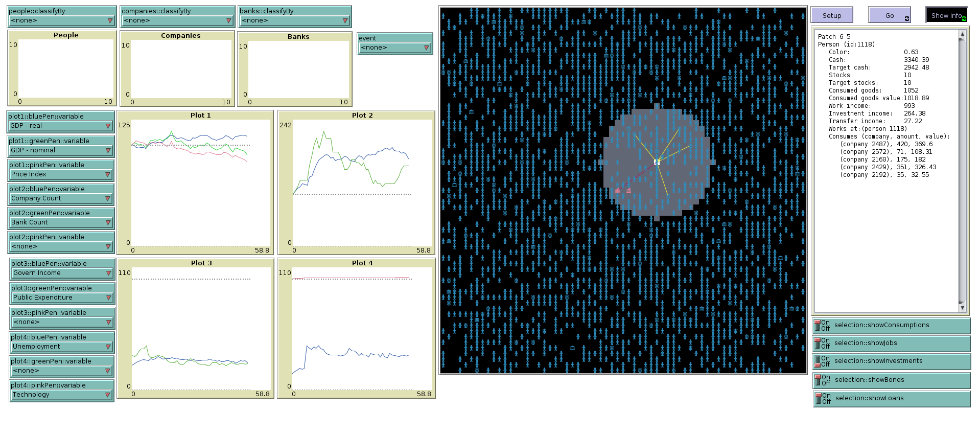
Task: Click the info panel's scroll-up arrow
Action: 962,34
